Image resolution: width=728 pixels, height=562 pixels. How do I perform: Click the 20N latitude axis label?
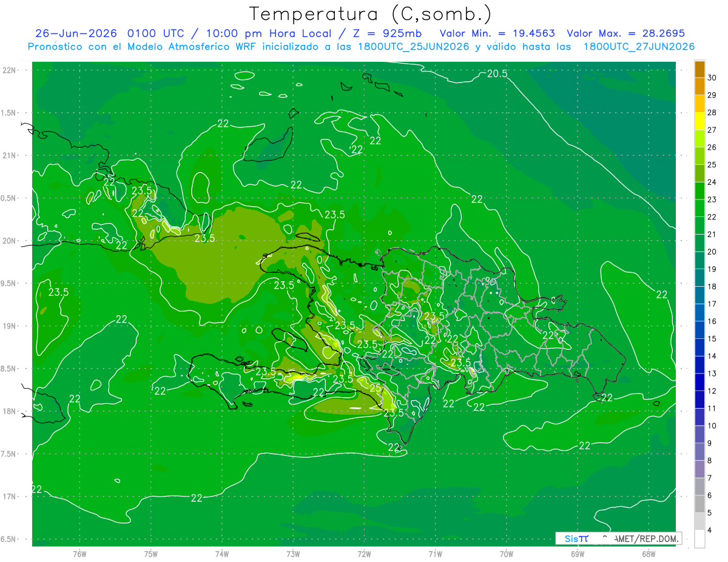(x=9, y=241)
